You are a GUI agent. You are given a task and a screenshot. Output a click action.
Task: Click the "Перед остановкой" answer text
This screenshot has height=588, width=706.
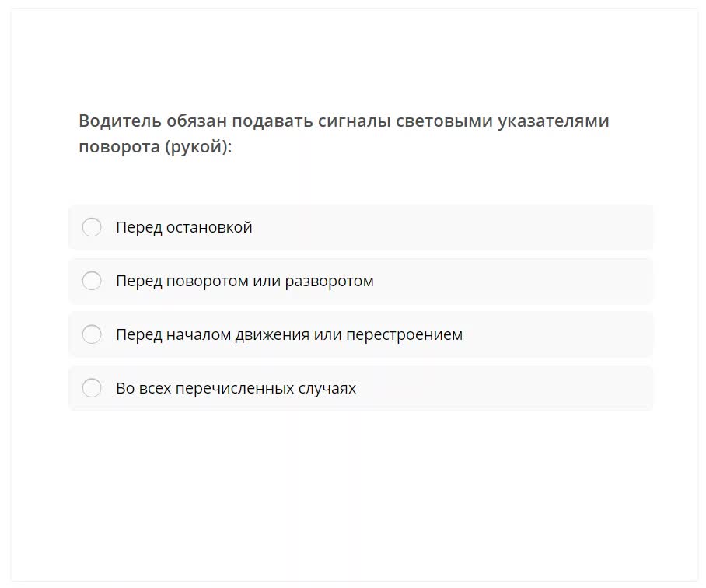click(183, 227)
